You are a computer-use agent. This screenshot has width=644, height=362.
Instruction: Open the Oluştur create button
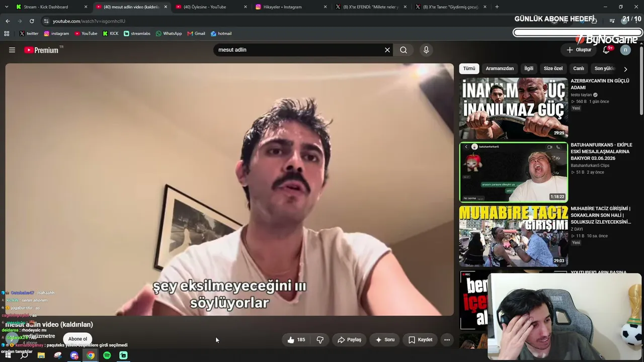pyautogui.click(x=579, y=50)
